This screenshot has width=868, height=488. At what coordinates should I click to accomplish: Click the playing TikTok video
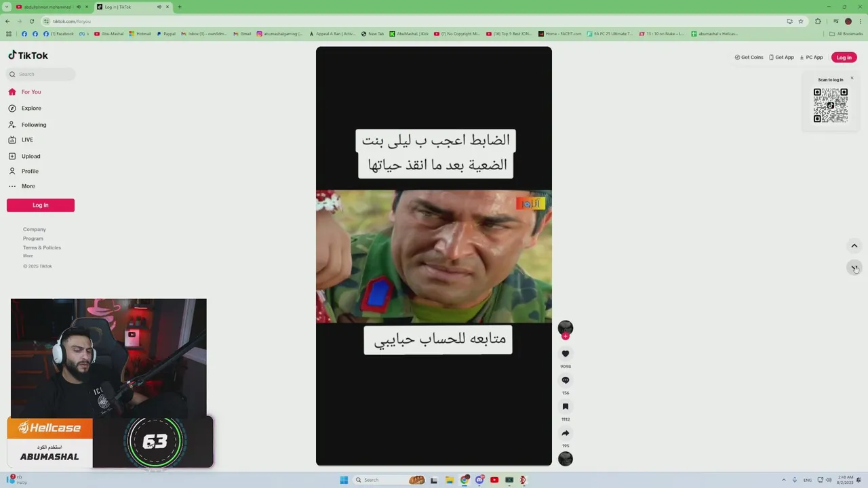tap(434, 256)
